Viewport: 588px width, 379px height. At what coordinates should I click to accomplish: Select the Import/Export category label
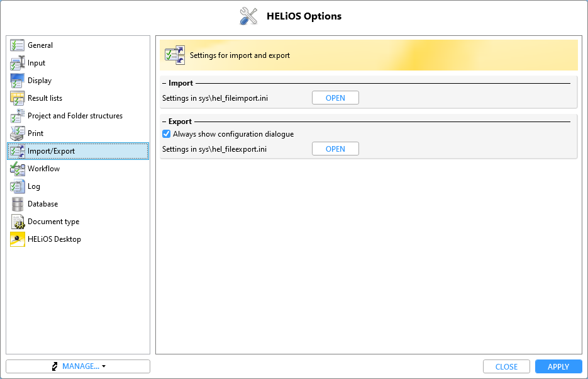[51, 151]
